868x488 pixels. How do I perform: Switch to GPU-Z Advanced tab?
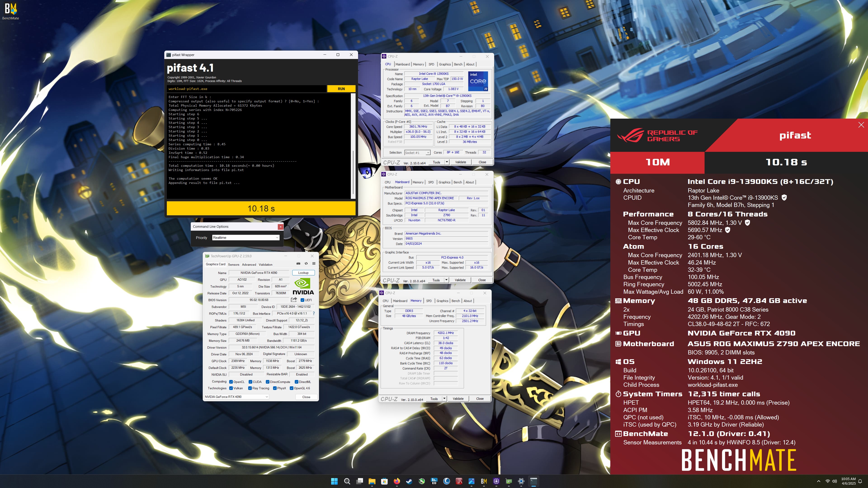[249, 265]
